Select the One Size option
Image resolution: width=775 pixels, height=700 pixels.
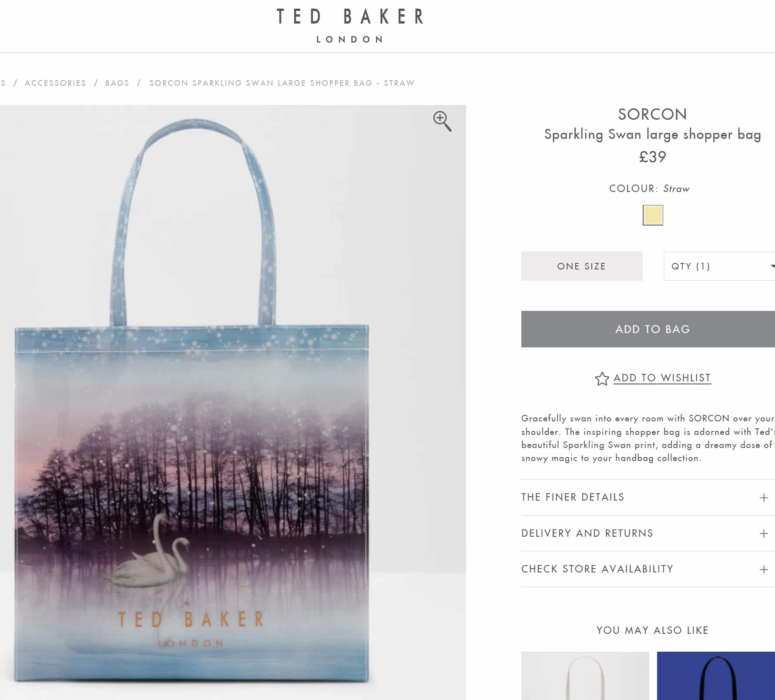(582, 266)
